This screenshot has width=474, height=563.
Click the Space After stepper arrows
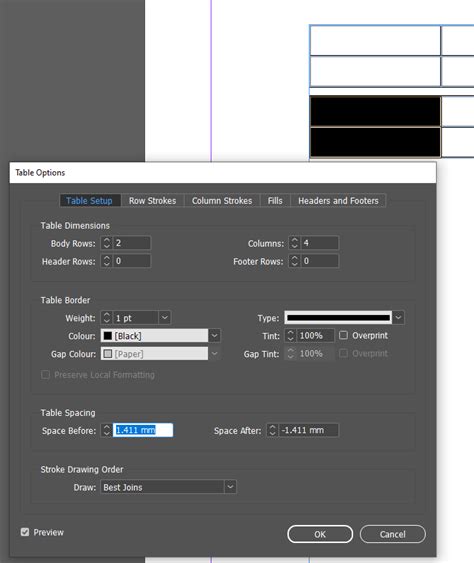(x=273, y=430)
